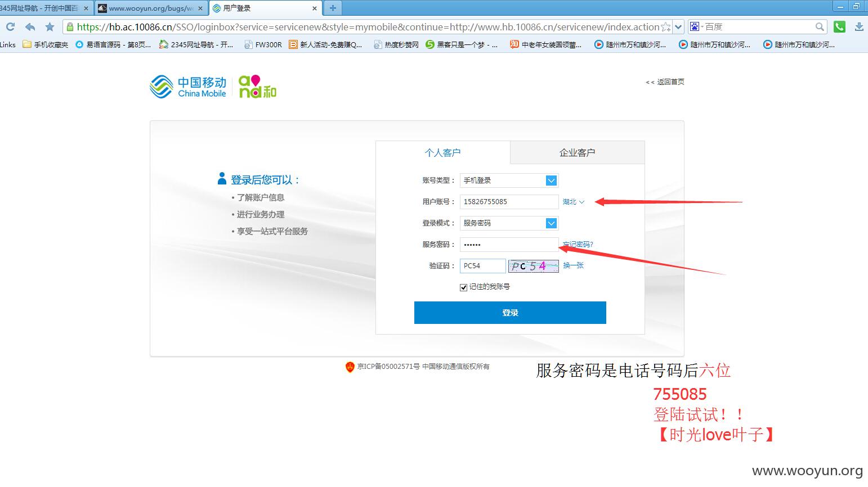This screenshot has width=868, height=487.
Task: Click the green padlock security icon
Action: tap(70, 26)
